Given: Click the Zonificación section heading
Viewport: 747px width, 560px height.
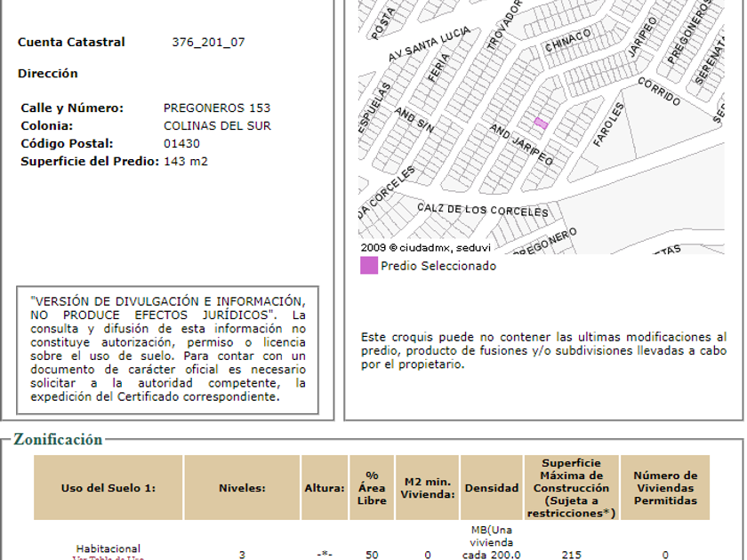Looking at the screenshot, I should pos(58,439).
